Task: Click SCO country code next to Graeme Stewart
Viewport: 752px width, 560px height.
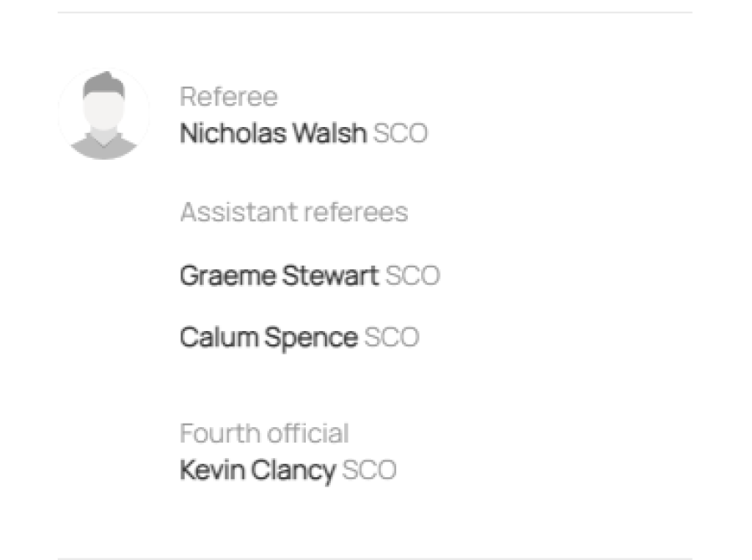Action: pyautogui.click(x=413, y=276)
